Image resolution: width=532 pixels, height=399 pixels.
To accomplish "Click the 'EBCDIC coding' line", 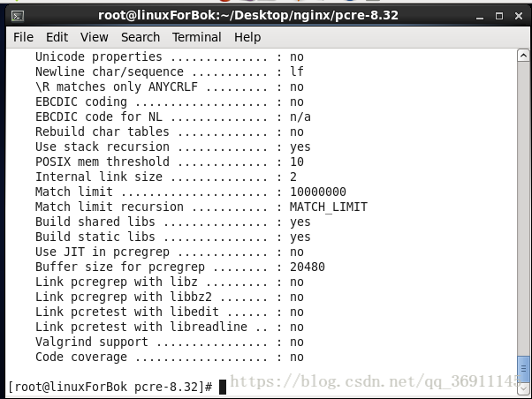I will click(170, 102).
